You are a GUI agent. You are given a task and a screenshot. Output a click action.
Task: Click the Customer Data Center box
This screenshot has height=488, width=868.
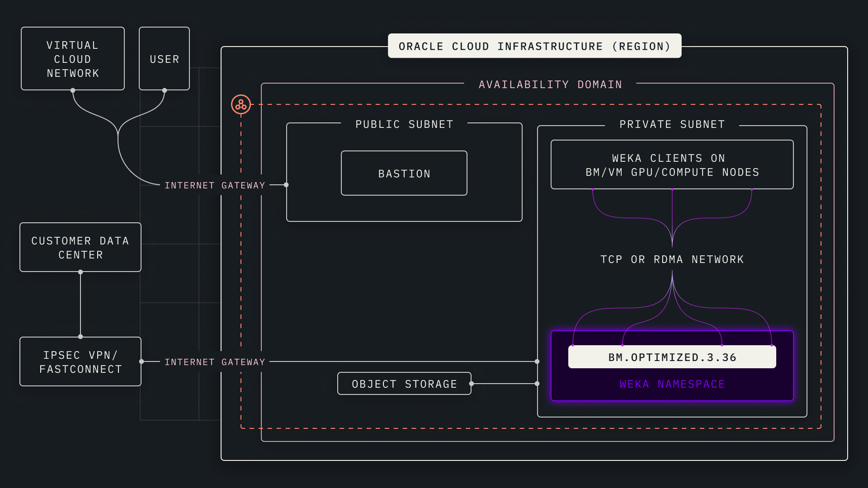coord(80,247)
